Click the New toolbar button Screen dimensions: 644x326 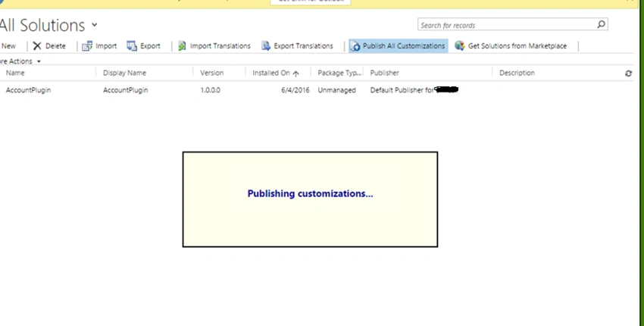click(8, 46)
